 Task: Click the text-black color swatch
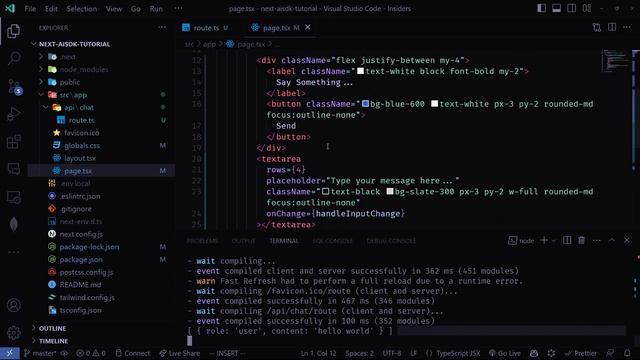coord(325,191)
